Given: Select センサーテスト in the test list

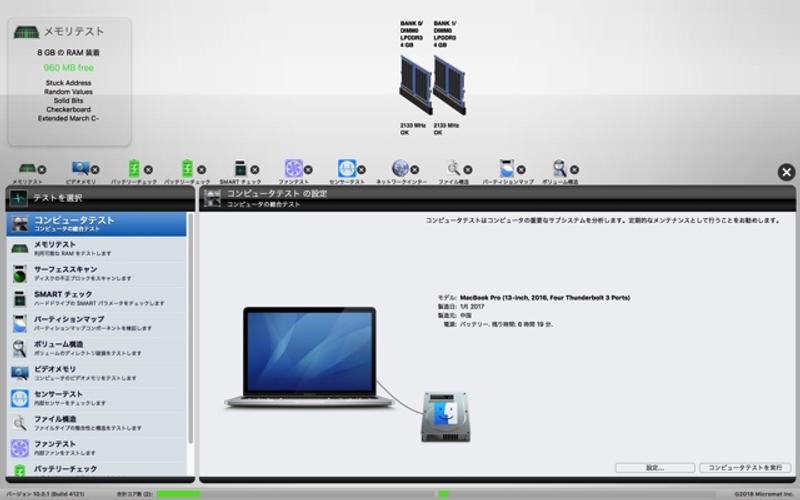Looking at the screenshot, I should pos(96,398).
